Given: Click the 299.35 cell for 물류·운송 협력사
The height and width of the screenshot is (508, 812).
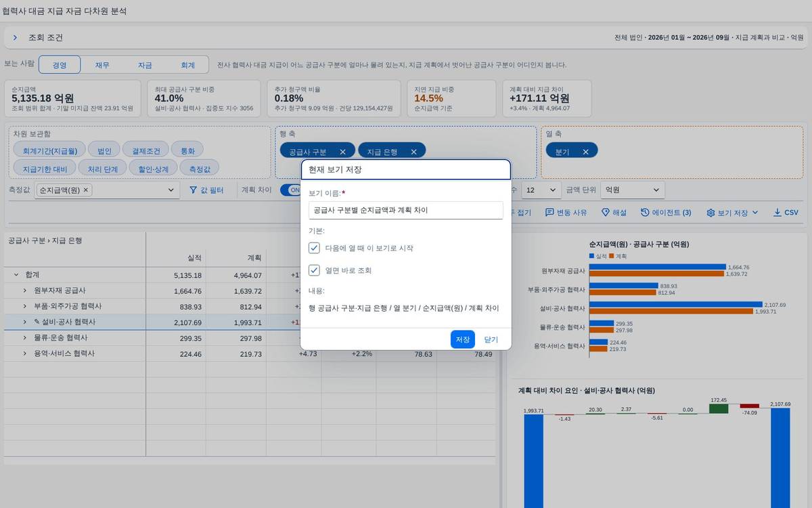Looking at the screenshot, I should click(x=176, y=338).
